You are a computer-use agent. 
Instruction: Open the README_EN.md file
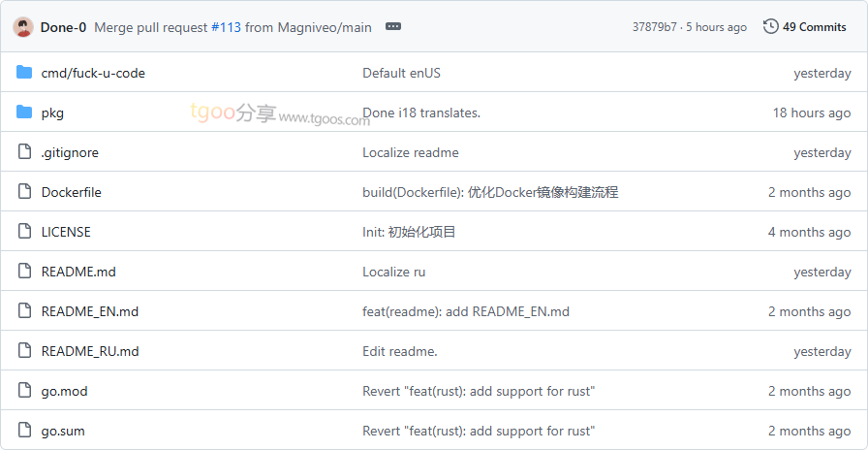pos(89,311)
